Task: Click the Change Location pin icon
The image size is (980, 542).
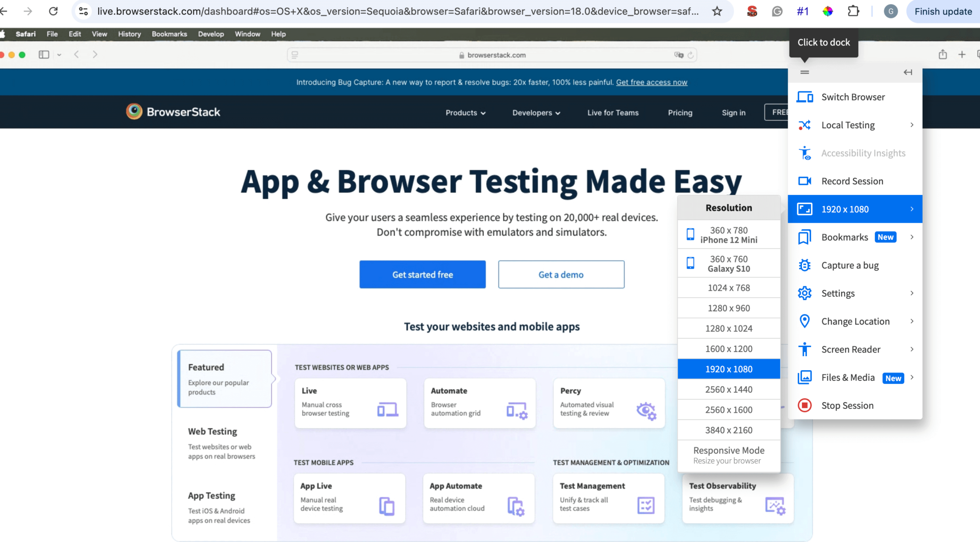Action: tap(804, 321)
